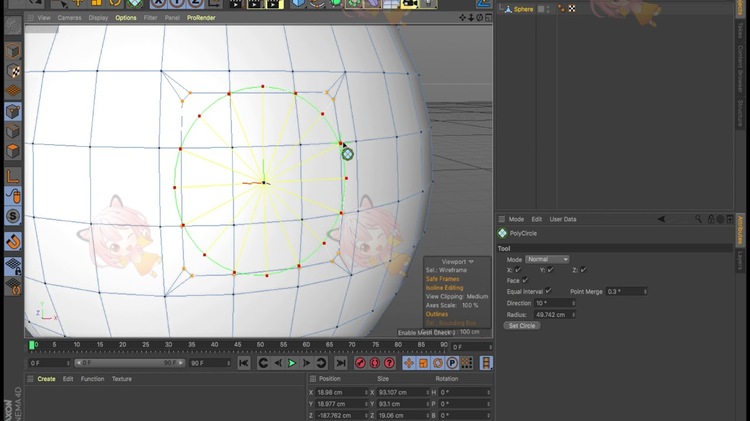Image resolution: width=750 pixels, height=421 pixels.
Task: Open the material manager Function menu
Action: click(x=92, y=379)
